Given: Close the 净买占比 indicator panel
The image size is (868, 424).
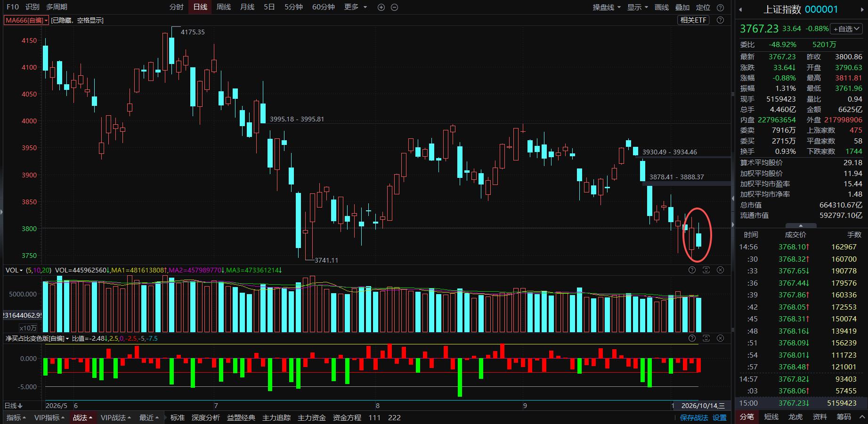Looking at the screenshot, I should [720, 338].
